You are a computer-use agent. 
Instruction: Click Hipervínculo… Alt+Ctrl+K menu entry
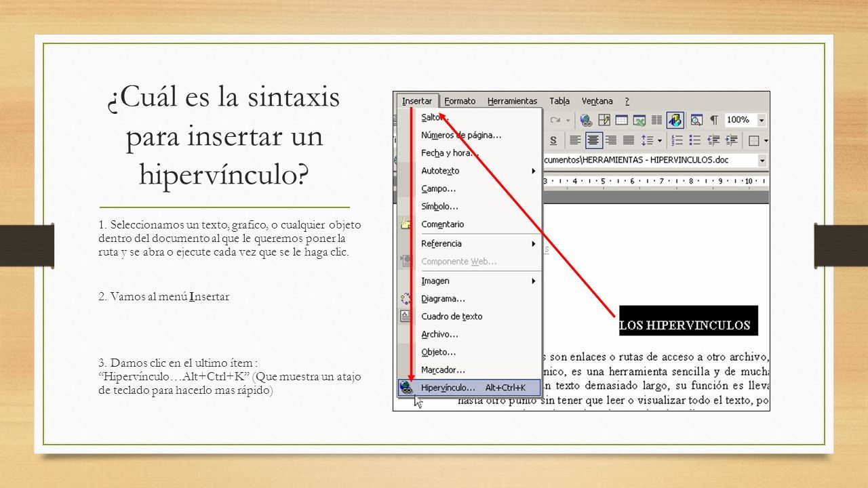469,388
